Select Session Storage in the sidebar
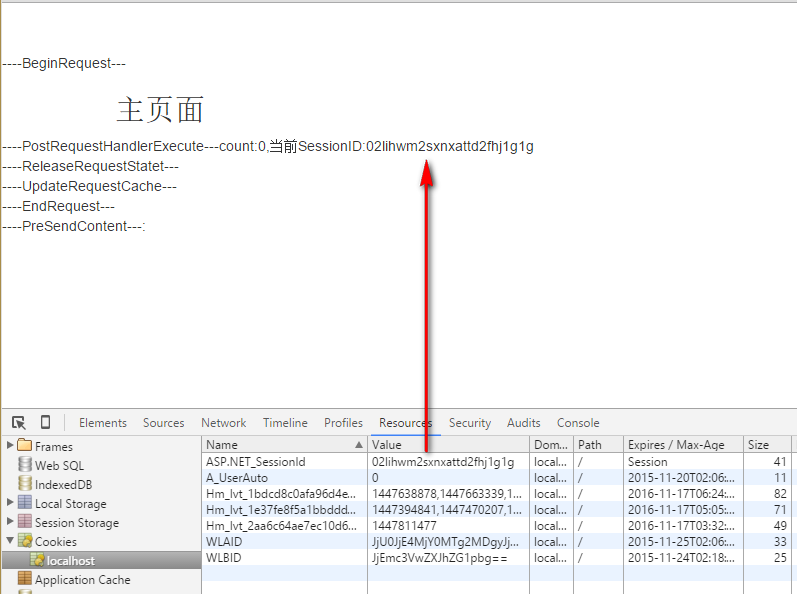The image size is (797, 594). coord(77,522)
